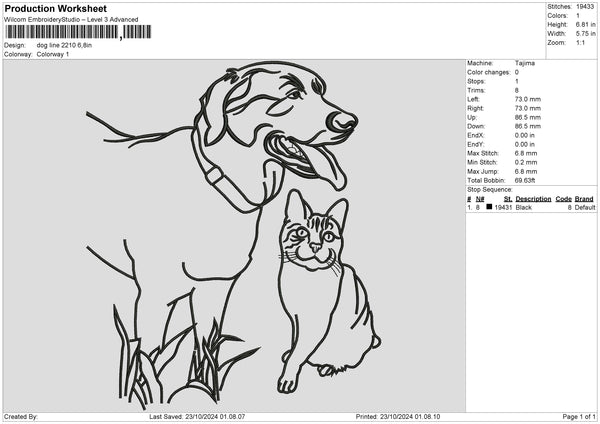Click the 'Default' brand cell
This screenshot has width=600, height=424.
pos(585,207)
